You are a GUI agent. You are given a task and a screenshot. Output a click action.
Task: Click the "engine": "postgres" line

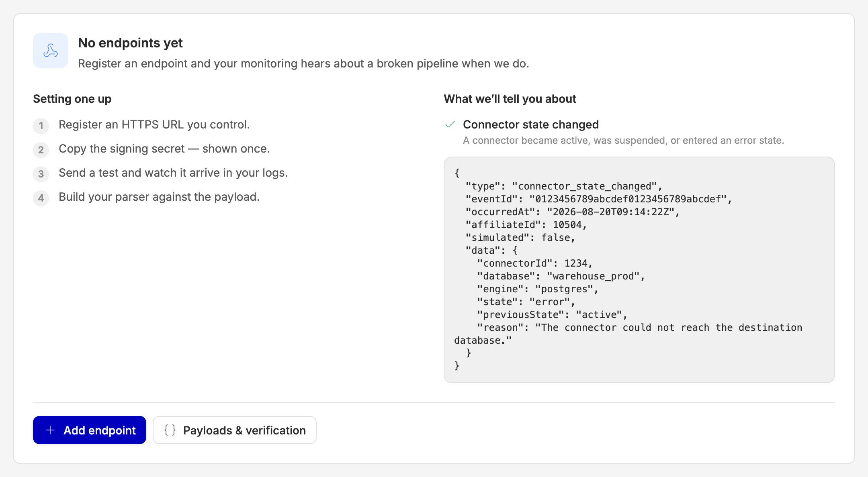[537, 289]
